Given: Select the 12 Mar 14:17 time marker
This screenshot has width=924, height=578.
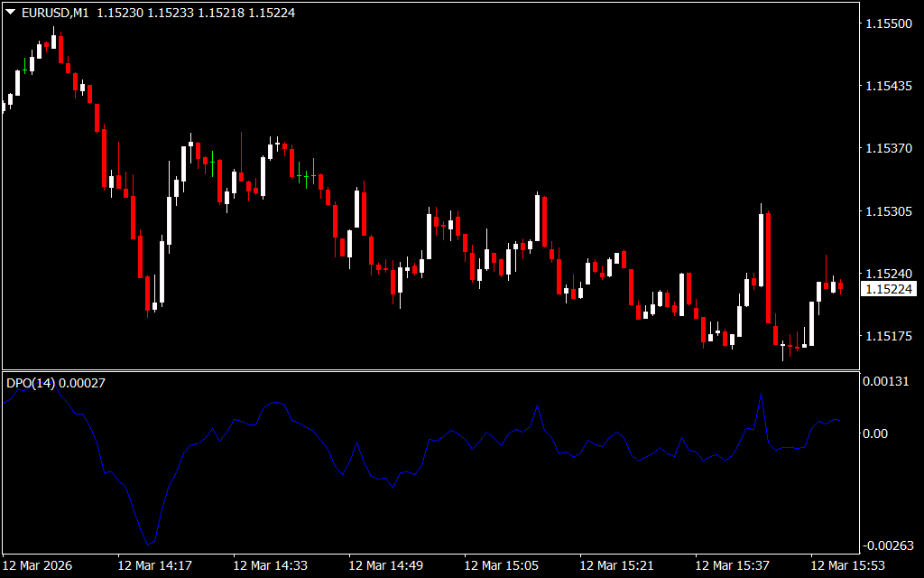Looking at the screenshot, I should click(155, 565).
